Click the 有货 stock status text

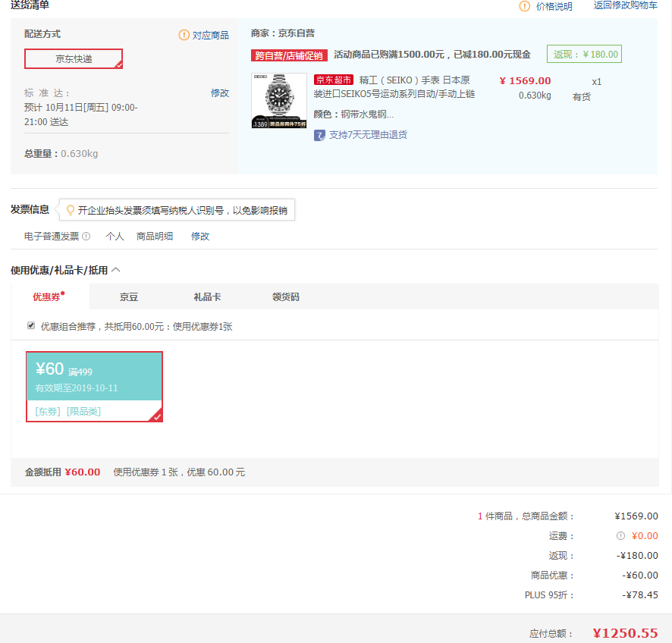pyautogui.click(x=581, y=97)
